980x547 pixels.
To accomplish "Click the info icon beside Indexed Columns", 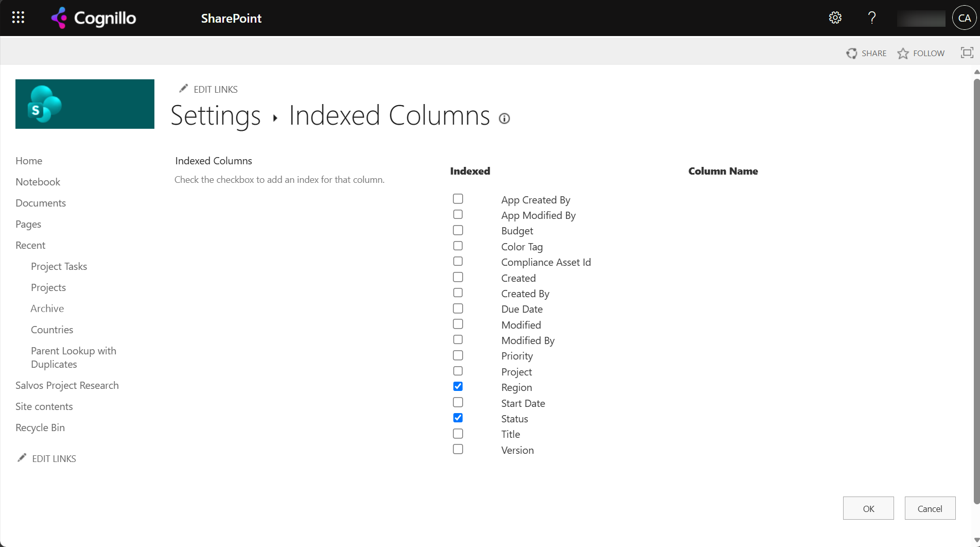I will pyautogui.click(x=504, y=118).
